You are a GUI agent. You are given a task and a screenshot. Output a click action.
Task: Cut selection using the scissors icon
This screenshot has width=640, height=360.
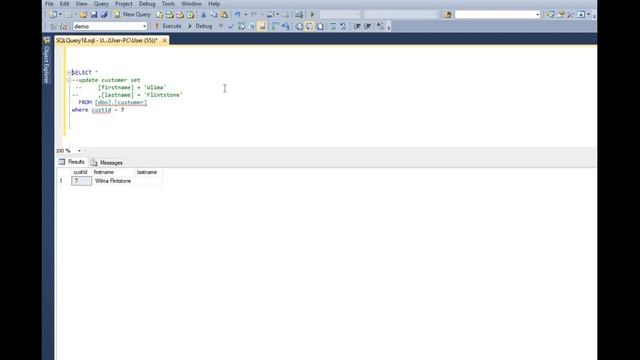[x=203, y=15]
